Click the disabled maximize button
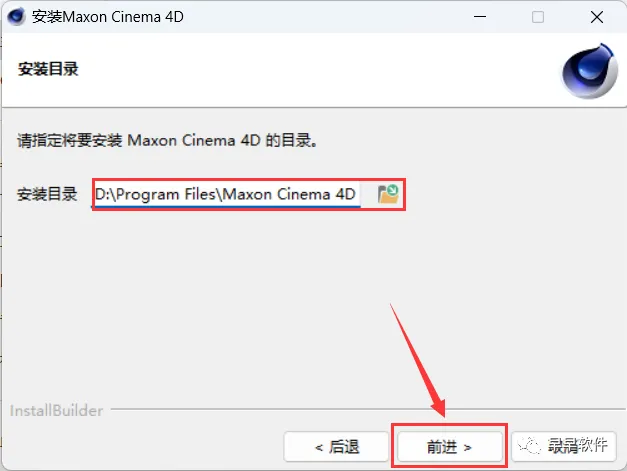 pyautogui.click(x=538, y=17)
